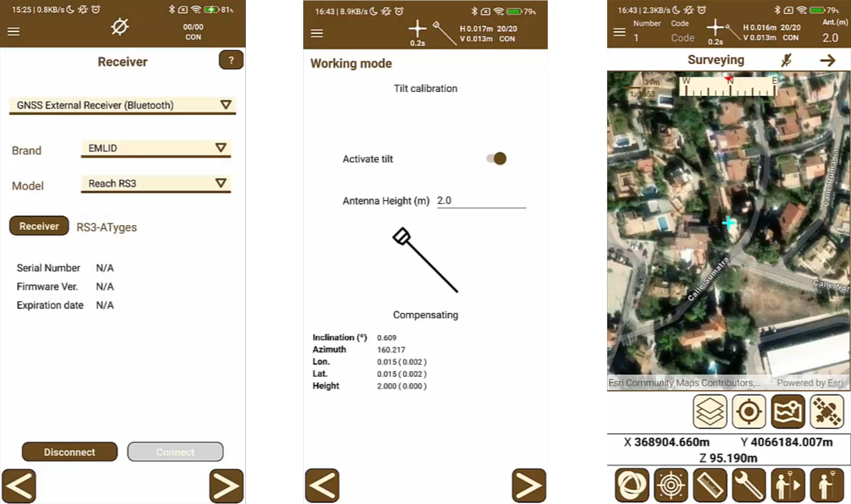Open the wrench settings tool

(x=749, y=485)
